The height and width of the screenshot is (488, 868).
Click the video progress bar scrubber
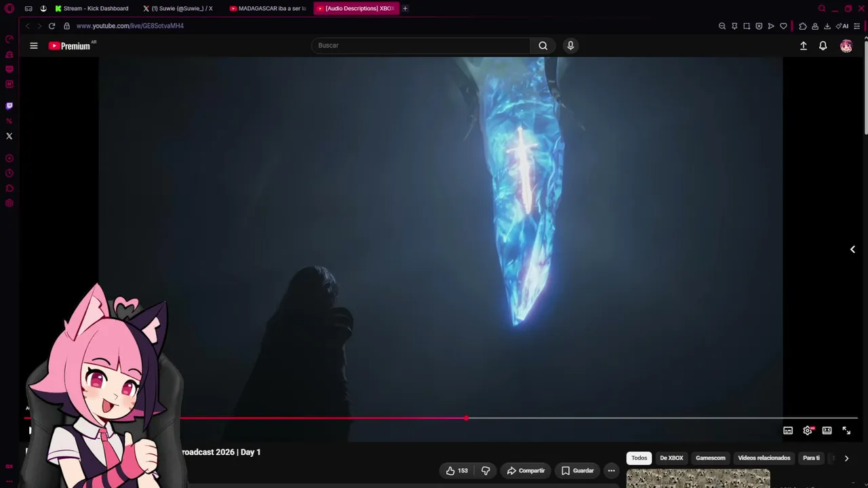pyautogui.click(x=466, y=418)
